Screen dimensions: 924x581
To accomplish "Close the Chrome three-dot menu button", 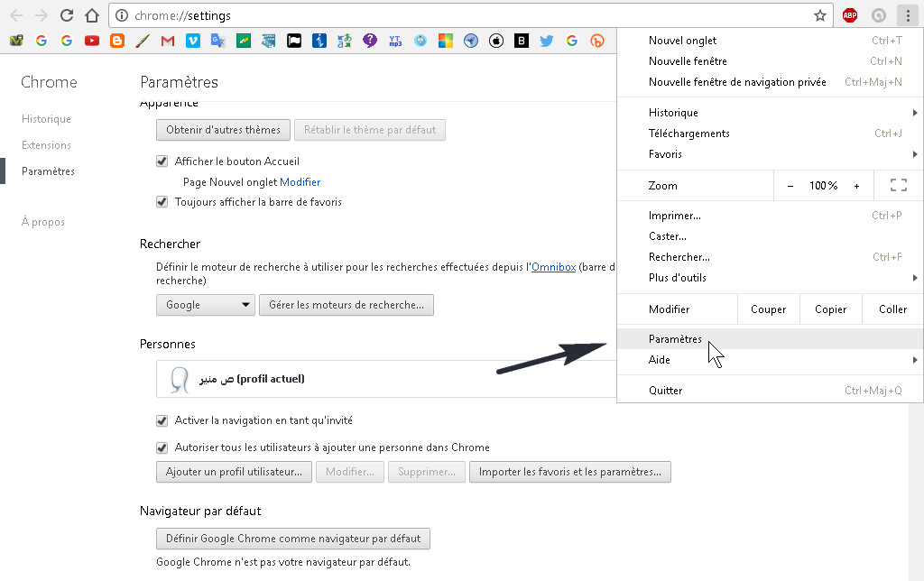I will point(908,15).
